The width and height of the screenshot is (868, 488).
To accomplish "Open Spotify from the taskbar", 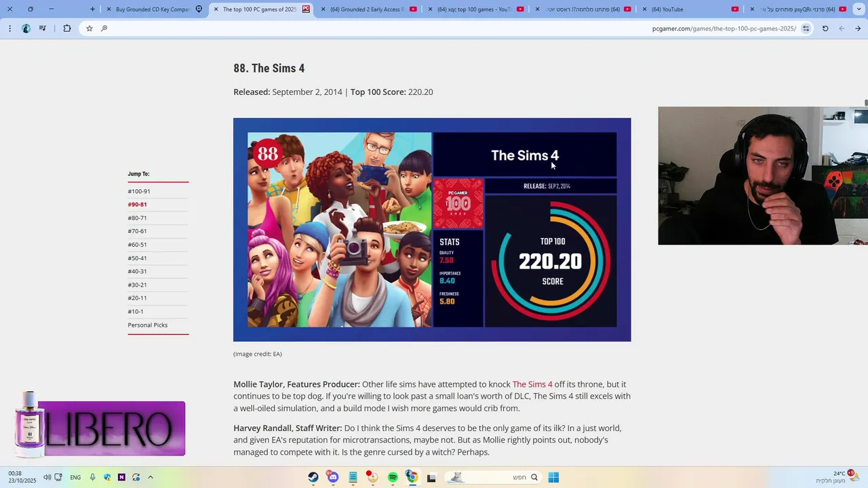I will pyautogui.click(x=393, y=477).
